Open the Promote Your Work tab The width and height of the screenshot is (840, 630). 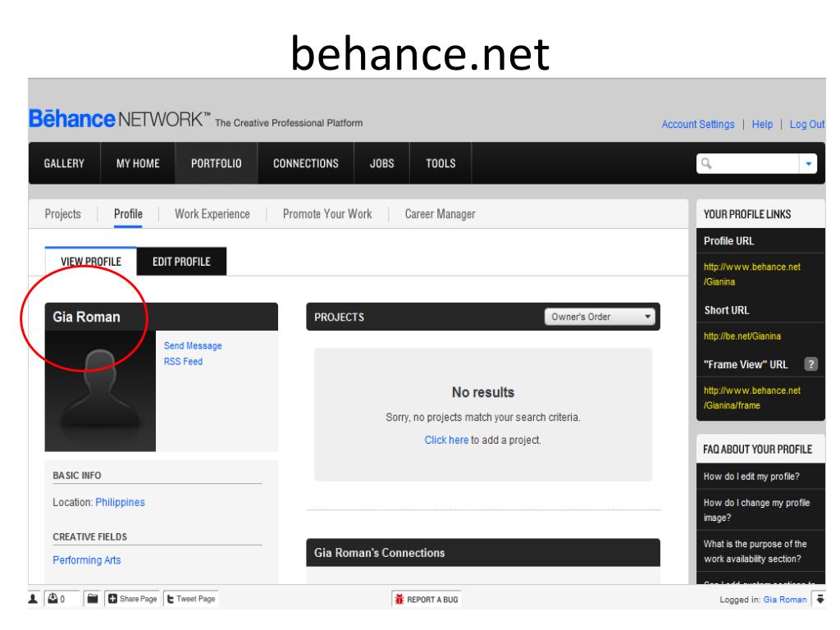327,214
